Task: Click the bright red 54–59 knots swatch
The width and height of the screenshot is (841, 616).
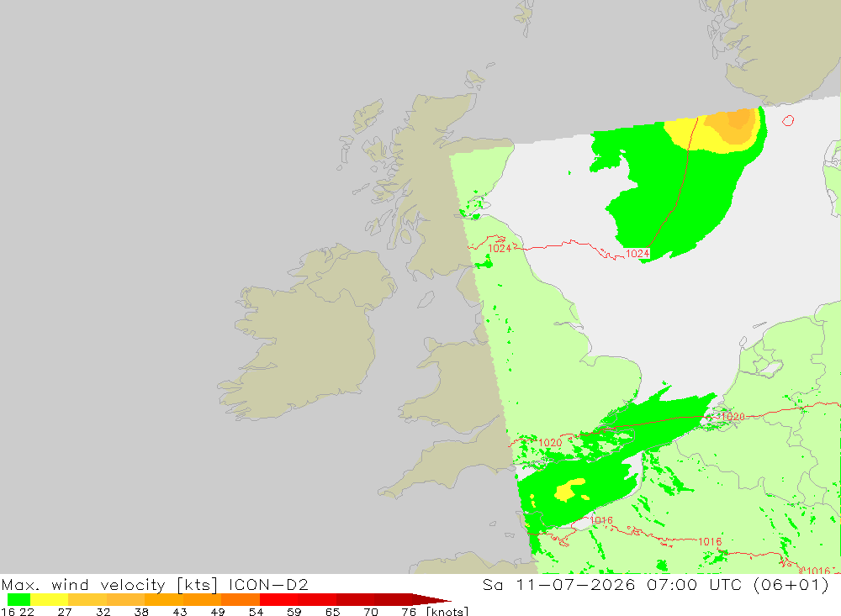Action: [279, 599]
